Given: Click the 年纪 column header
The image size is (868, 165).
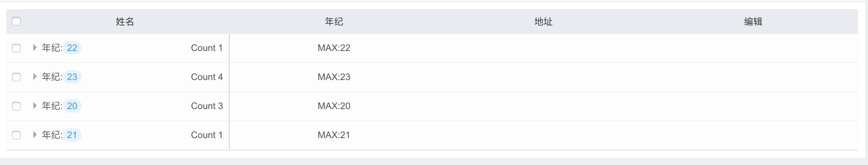Looking at the screenshot, I should coord(334,22).
